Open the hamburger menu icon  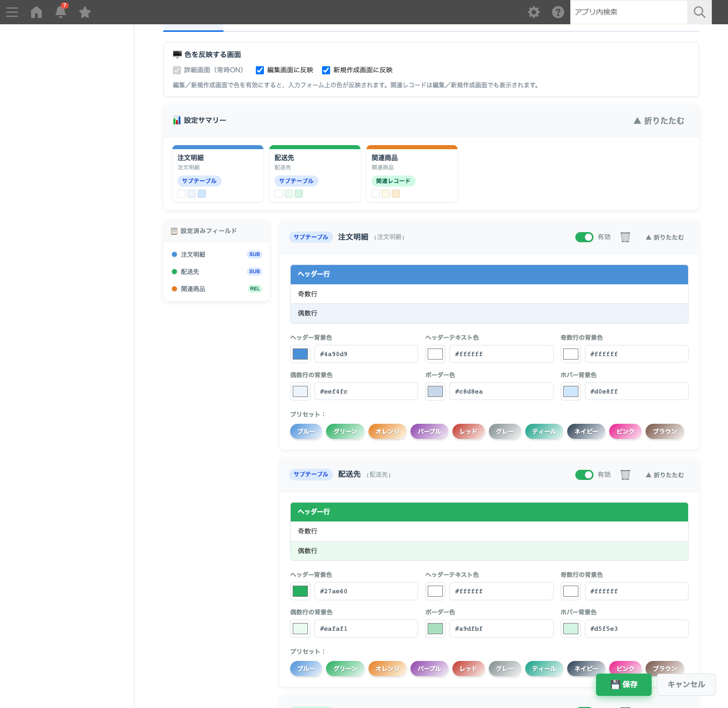point(12,12)
